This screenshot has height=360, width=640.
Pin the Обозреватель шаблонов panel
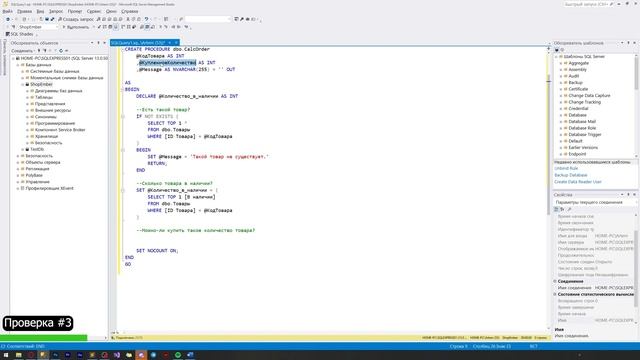click(x=629, y=43)
